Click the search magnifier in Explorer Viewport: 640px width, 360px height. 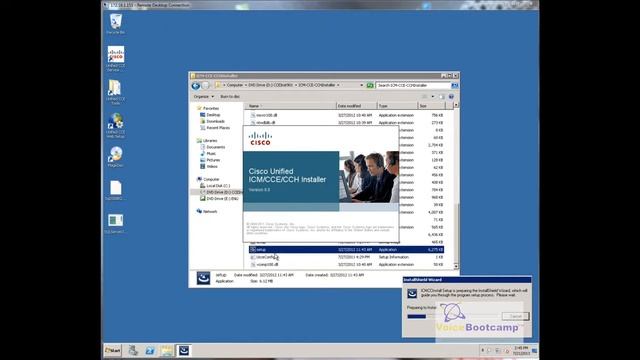coord(454,85)
